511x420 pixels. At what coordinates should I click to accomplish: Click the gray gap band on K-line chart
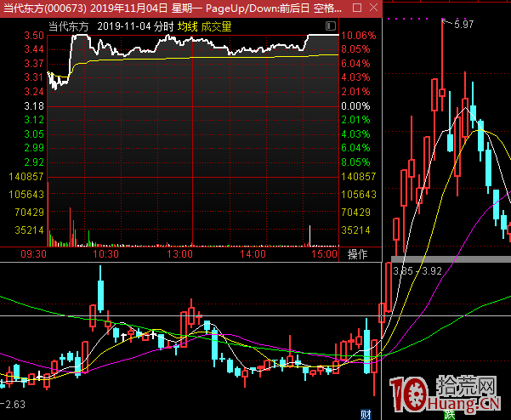[451, 259]
